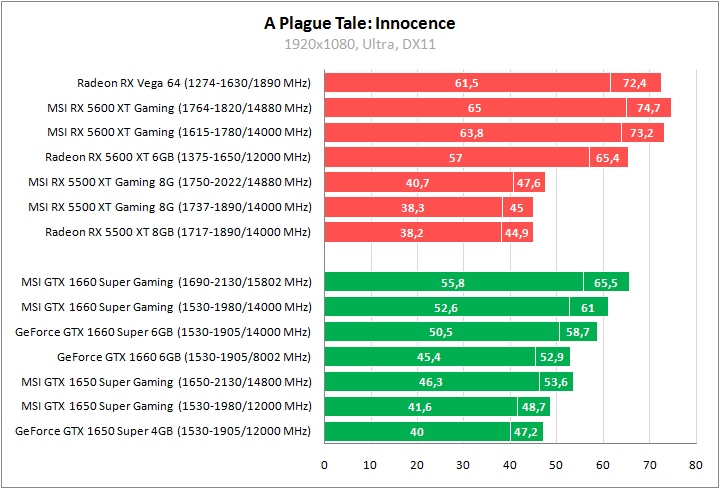Click the GeForce GTX 1660 Super 6GB label

(163, 332)
